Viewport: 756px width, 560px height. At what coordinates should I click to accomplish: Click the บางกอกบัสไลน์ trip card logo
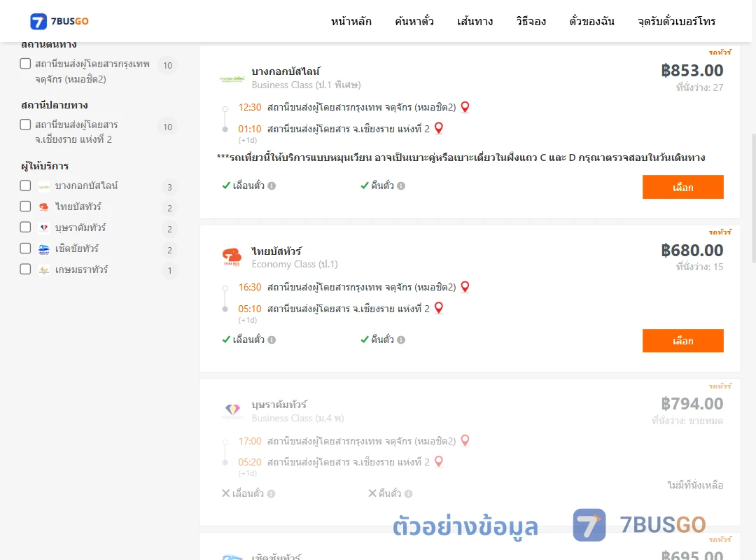(x=232, y=78)
